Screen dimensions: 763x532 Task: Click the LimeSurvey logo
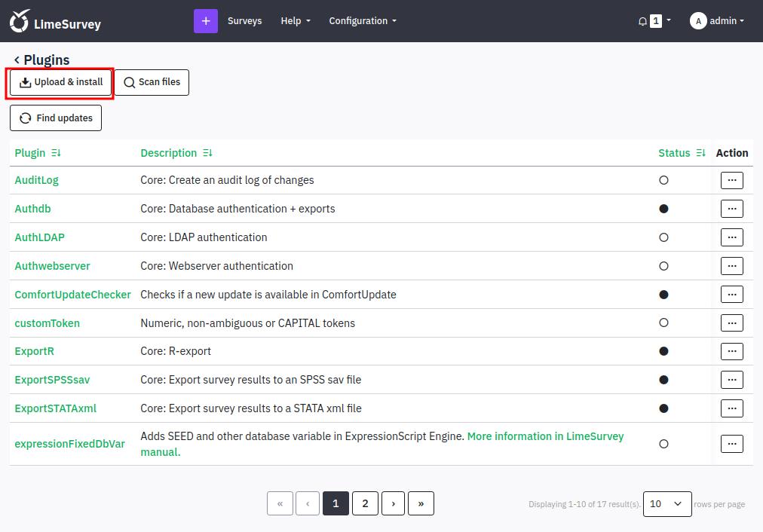coord(55,21)
